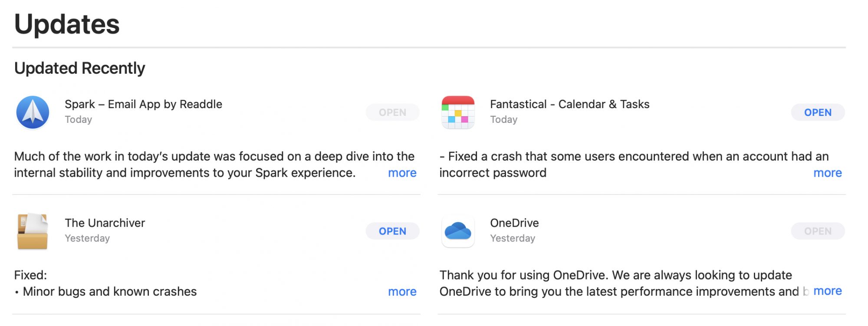Click the Updates page heading
The image size is (868, 326).
(x=67, y=24)
